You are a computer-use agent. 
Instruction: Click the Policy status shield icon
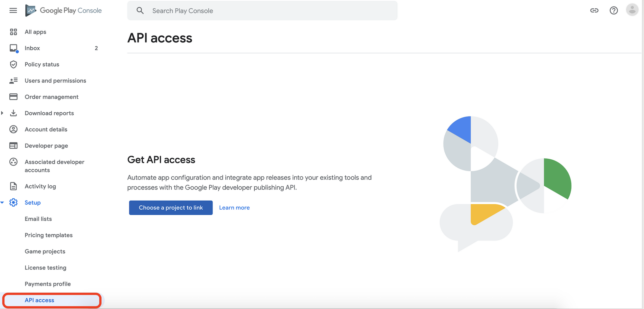coord(13,64)
